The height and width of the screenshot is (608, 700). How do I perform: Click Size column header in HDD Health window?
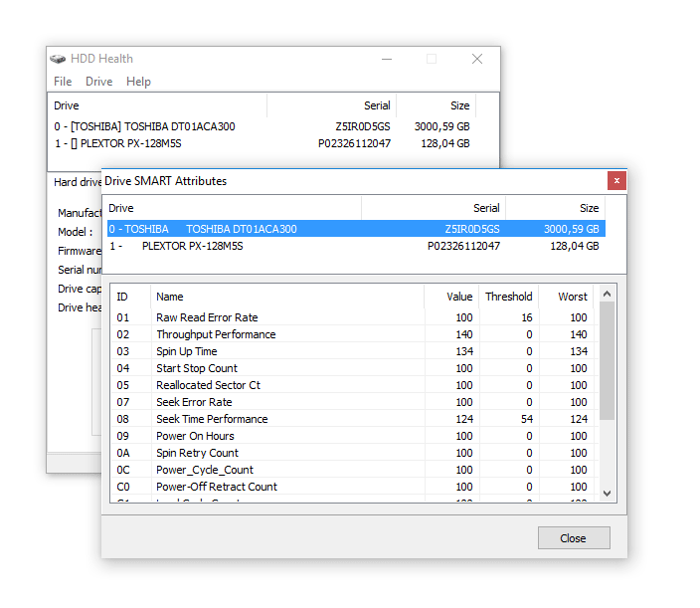point(436,105)
